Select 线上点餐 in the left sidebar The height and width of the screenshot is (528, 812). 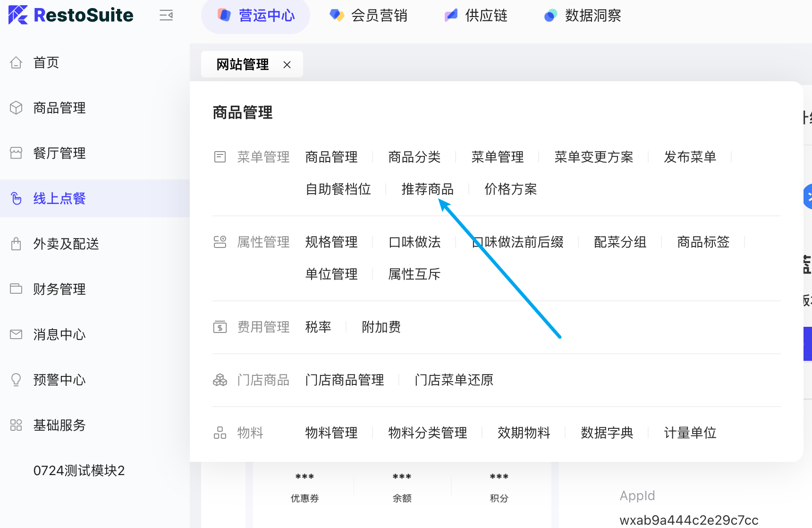59,198
